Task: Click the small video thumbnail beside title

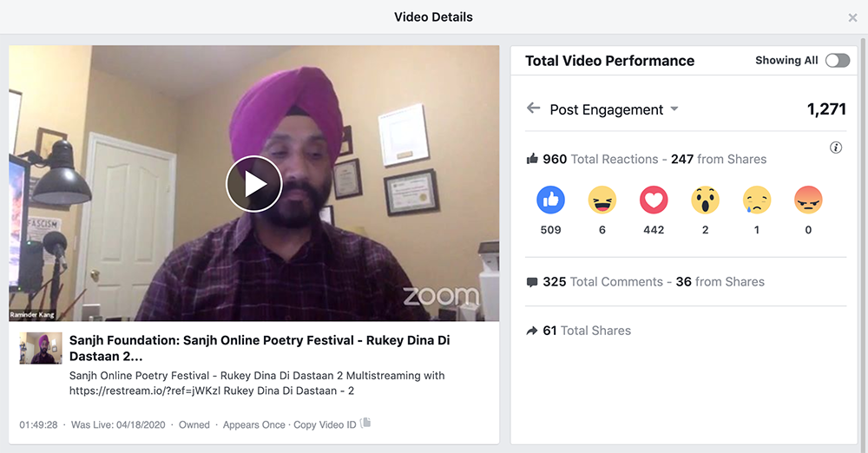Action: coord(41,348)
